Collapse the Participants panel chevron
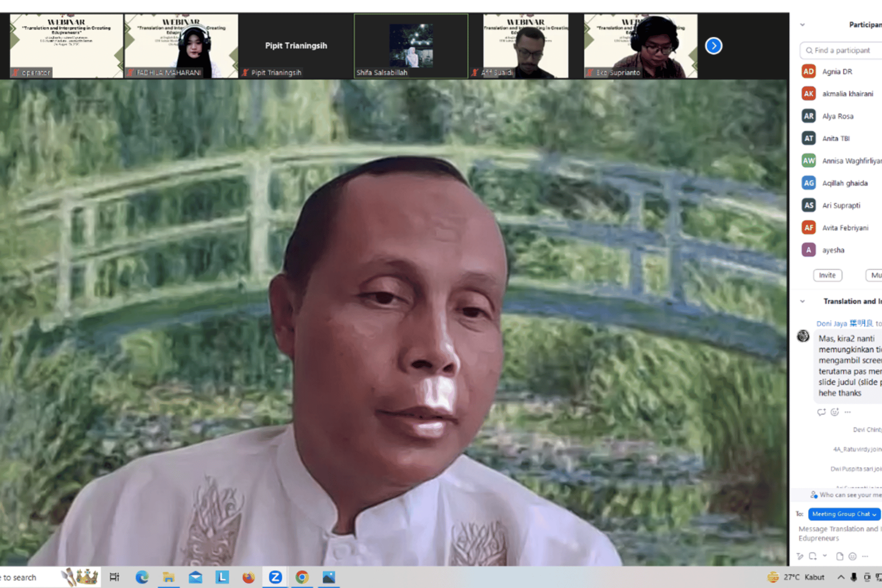Viewport: 882px width, 588px height. pos(803,25)
